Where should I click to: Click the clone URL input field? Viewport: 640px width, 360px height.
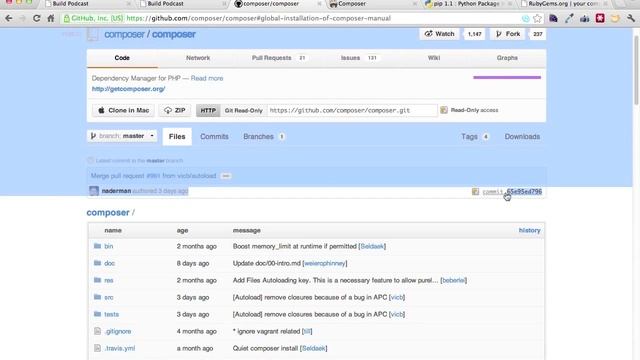click(352, 110)
